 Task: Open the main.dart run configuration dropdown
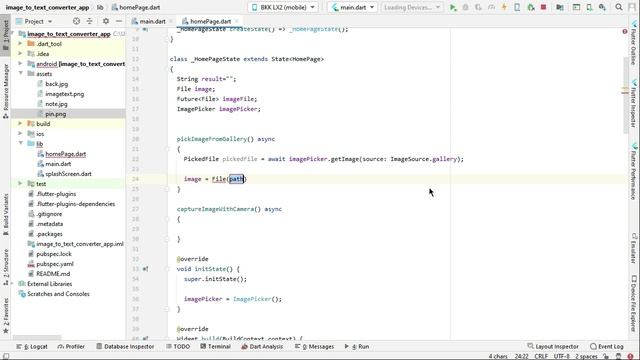tap(352, 7)
